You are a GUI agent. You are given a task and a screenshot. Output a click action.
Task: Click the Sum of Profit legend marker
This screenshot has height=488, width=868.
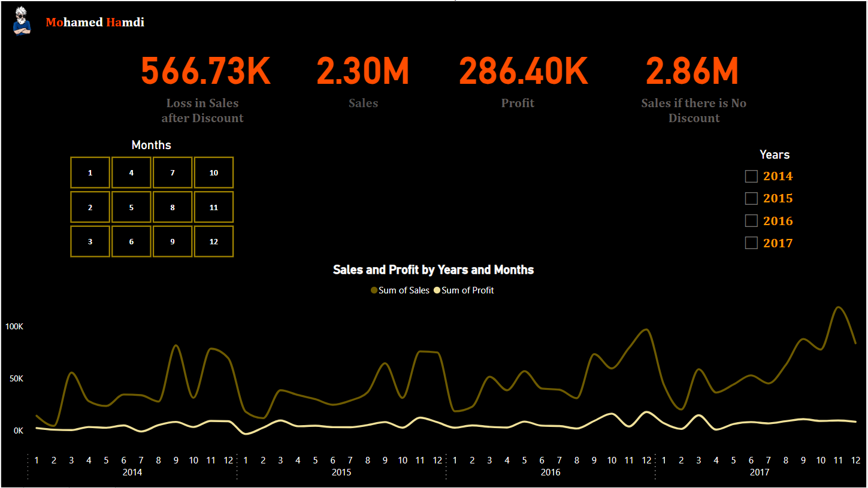click(437, 290)
